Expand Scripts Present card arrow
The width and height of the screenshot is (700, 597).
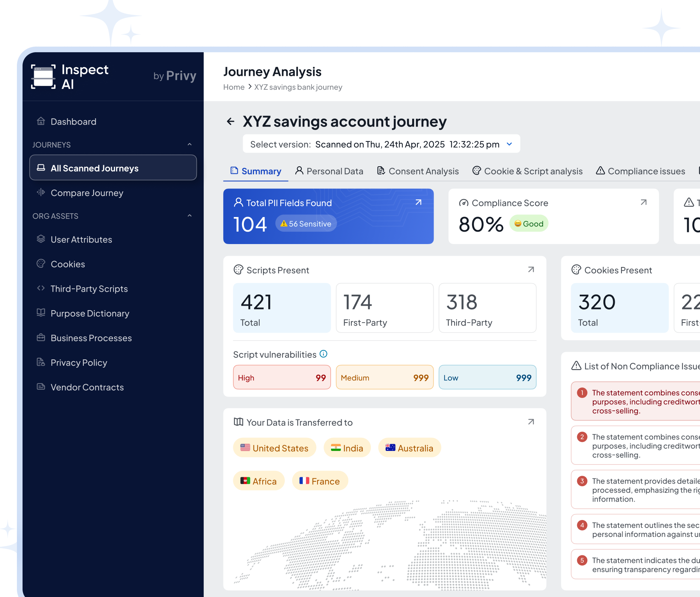(531, 270)
